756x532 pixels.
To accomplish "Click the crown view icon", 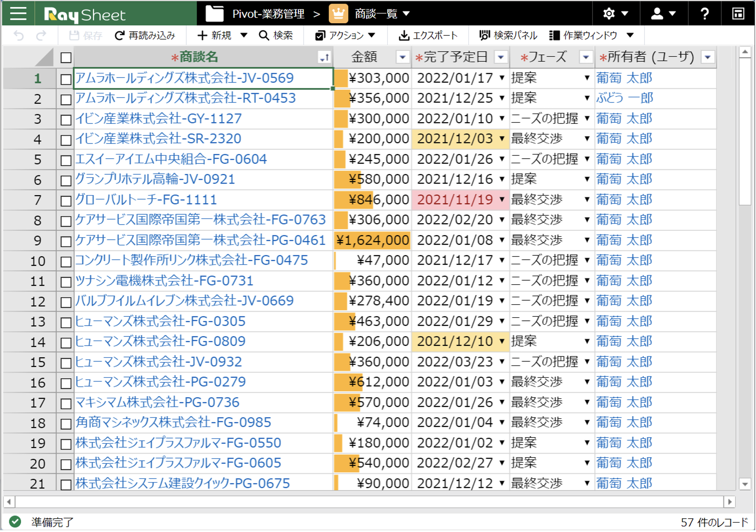I will tap(338, 14).
